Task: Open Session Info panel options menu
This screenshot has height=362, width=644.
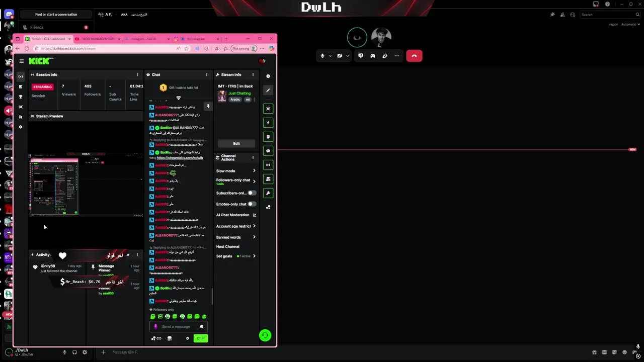Action: click(137, 75)
